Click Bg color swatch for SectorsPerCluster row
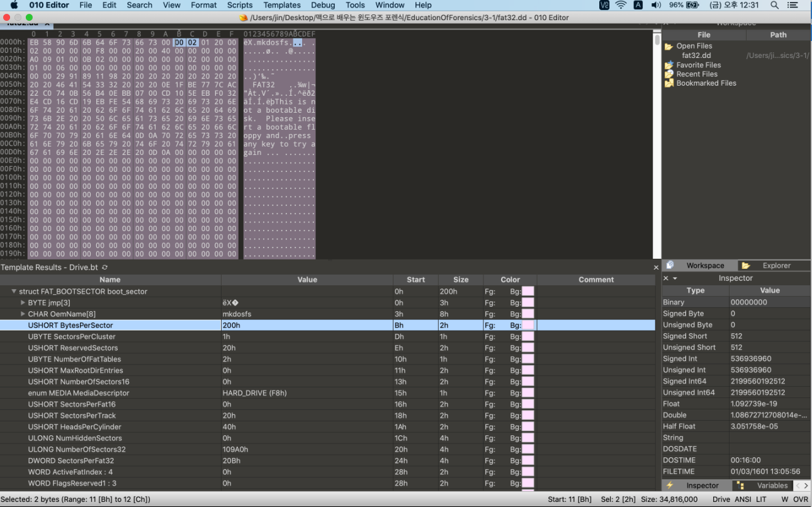The height and width of the screenshot is (507, 812). (527, 337)
